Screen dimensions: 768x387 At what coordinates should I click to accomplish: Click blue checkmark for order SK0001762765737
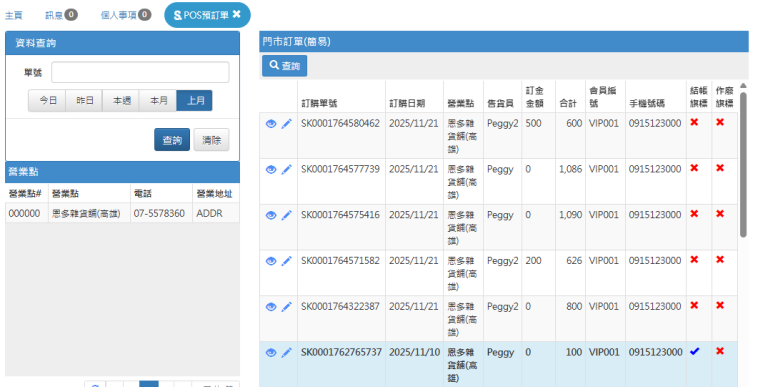[x=695, y=351]
